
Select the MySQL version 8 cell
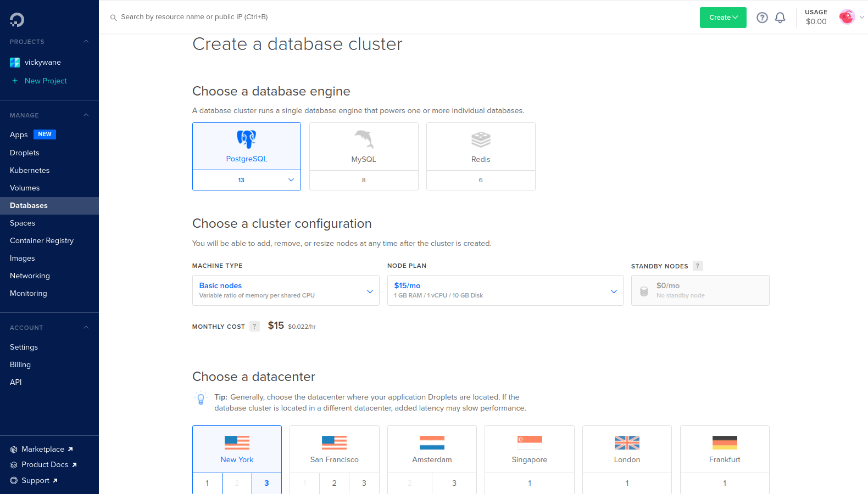[364, 180]
